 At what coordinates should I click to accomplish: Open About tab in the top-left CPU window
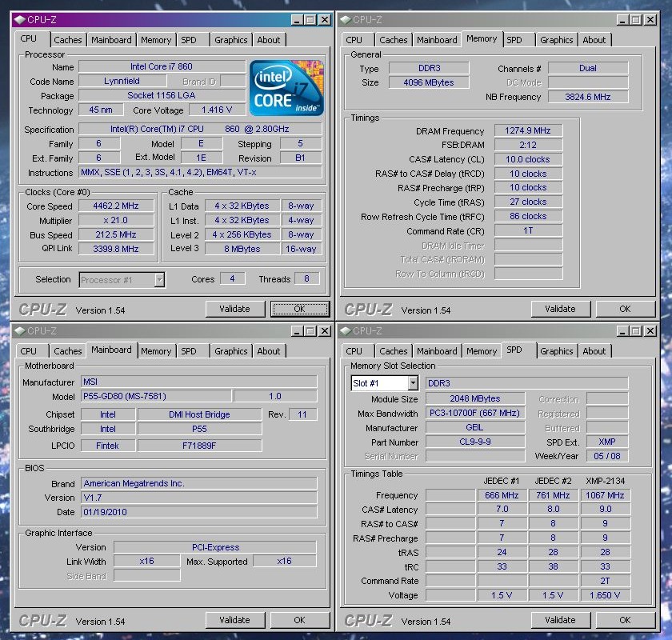269,40
